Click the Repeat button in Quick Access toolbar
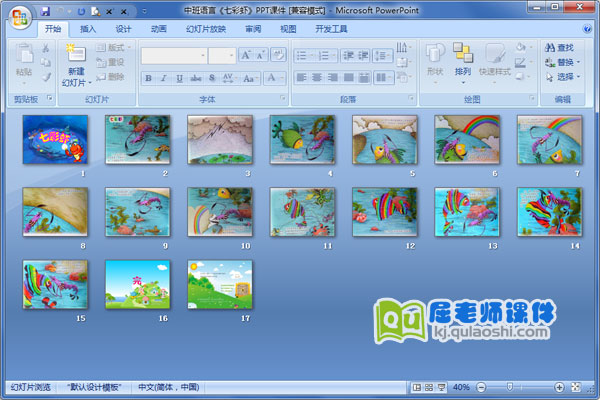The height and width of the screenshot is (400, 600). pos(81,11)
